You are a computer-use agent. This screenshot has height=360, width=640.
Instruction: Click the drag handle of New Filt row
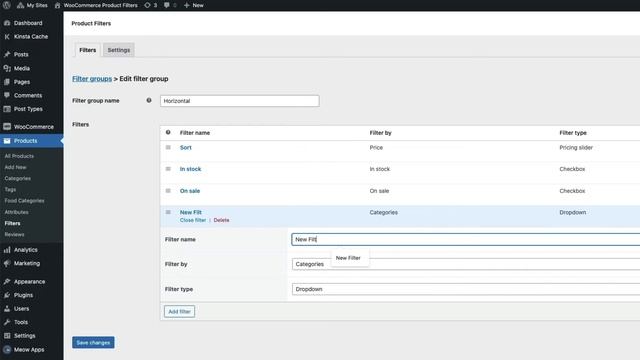(x=168, y=212)
